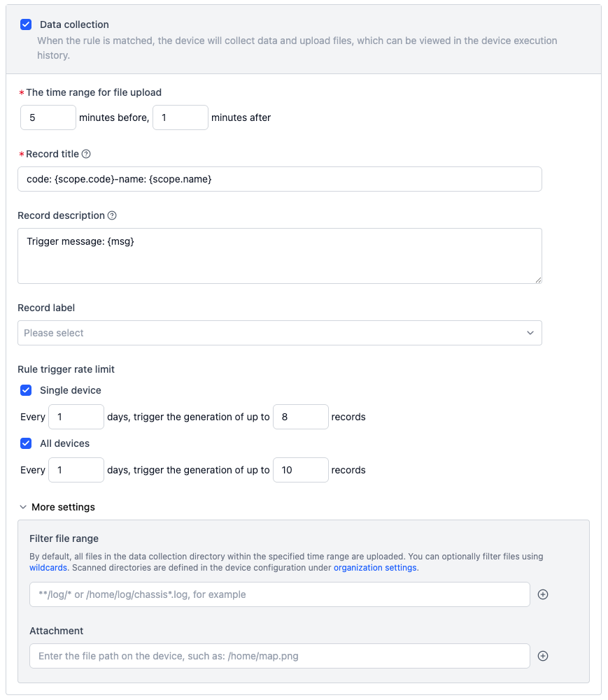Focus the Single device records input
This screenshot has height=700, width=608.
[x=301, y=417]
